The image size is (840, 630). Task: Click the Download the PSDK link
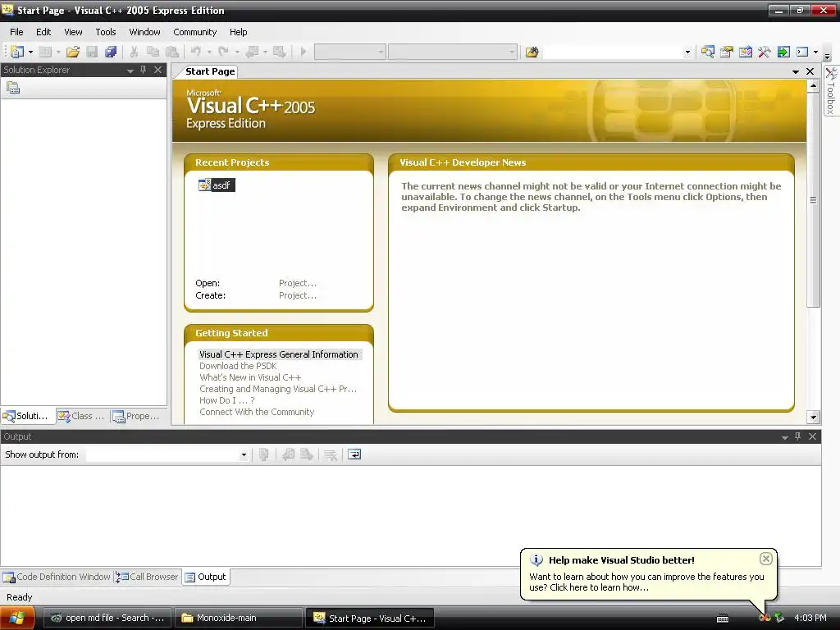pos(238,366)
